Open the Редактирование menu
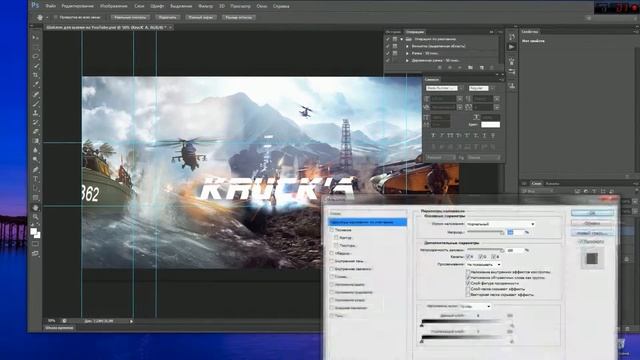 click(77, 6)
